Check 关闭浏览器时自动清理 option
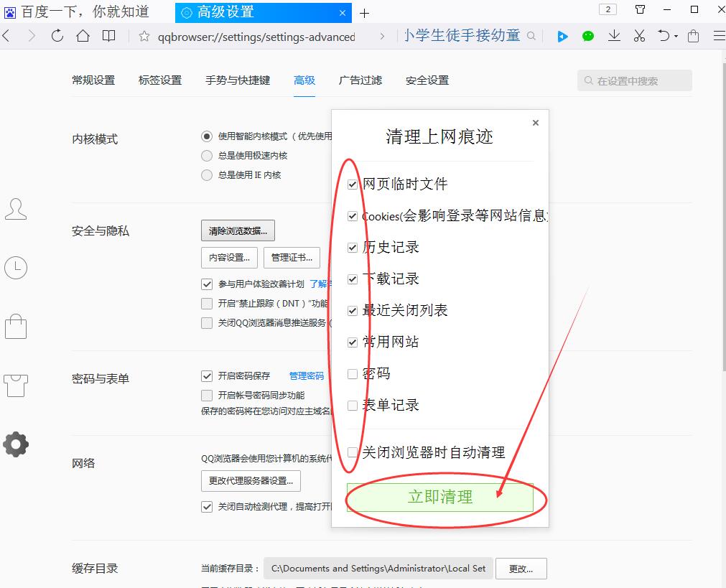Viewport: 726px width, 588px height. 353,452
